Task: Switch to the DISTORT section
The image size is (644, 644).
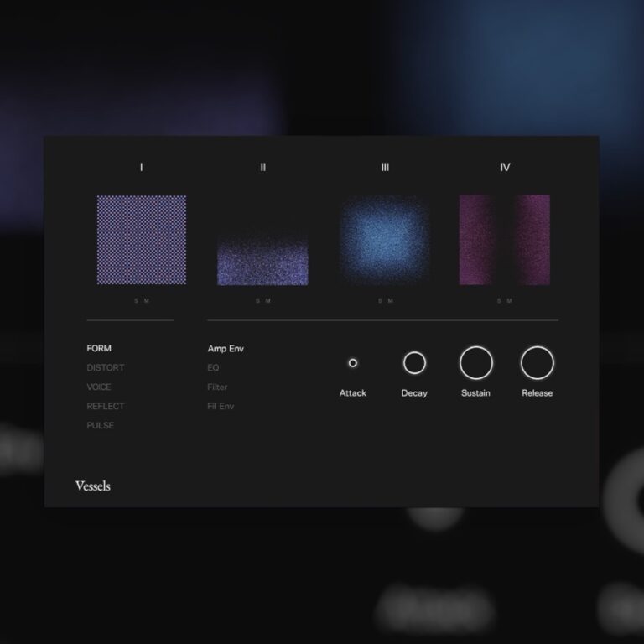Action: (106, 367)
